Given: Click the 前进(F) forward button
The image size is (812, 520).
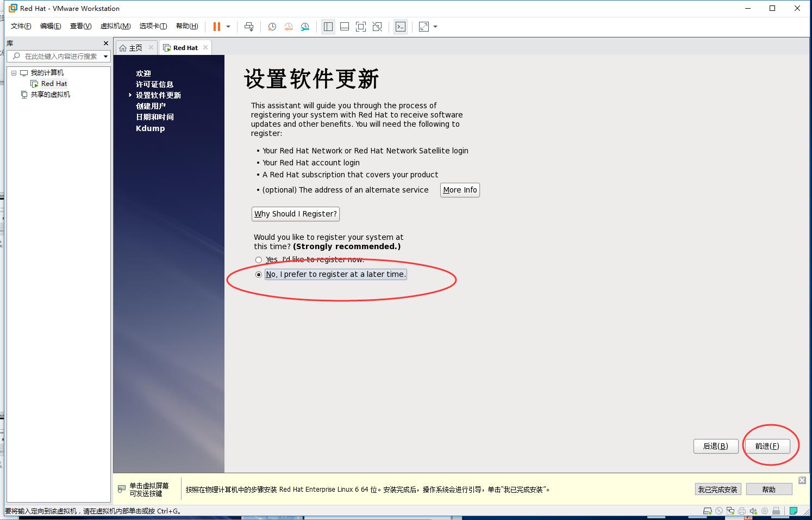Looking at the screenshot, I should [767, 446].
